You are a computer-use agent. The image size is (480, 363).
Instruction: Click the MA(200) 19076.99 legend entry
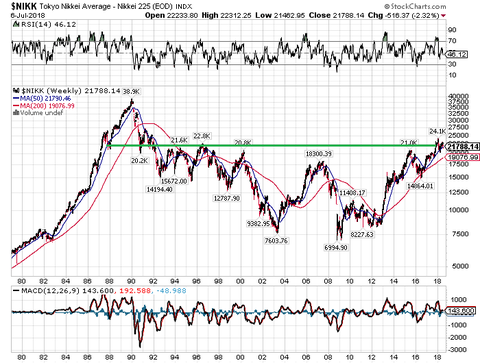click(x=47, y=106)
